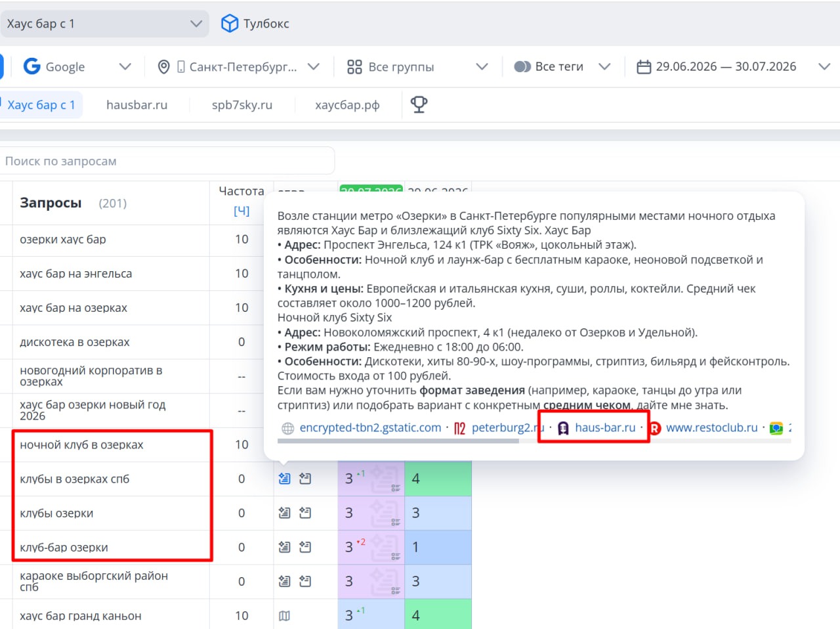The image size is (840, 629).
Task: Select the query 'озерки хаус бар'
Action: pyautogui.click(x=63, y=240)
